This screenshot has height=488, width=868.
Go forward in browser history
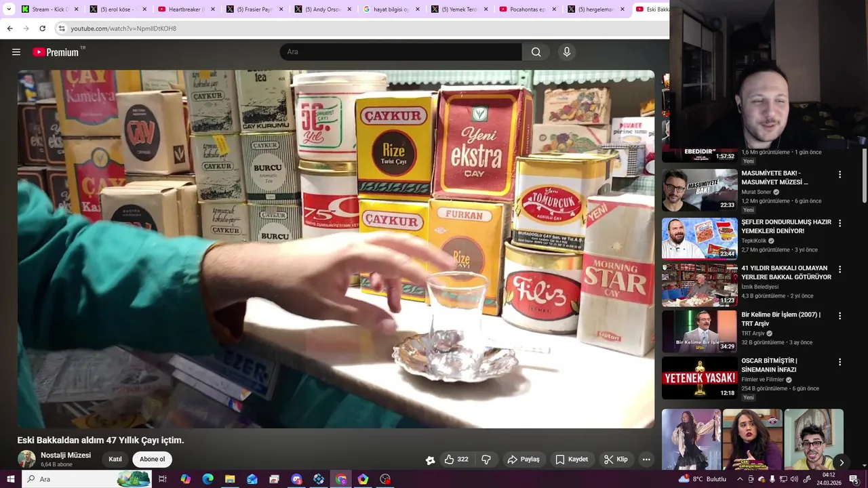pyautogui.click(x=26, y=28)
